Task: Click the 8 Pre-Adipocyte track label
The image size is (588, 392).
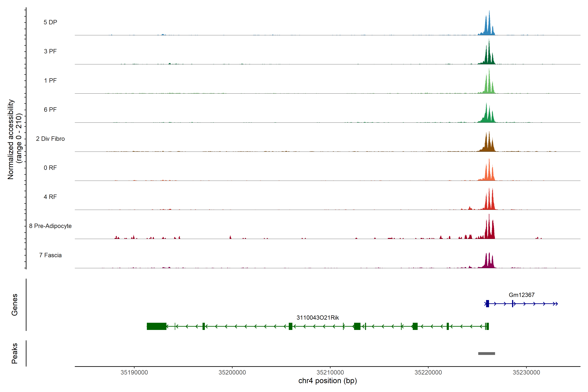Action: (x=50, y=226)
